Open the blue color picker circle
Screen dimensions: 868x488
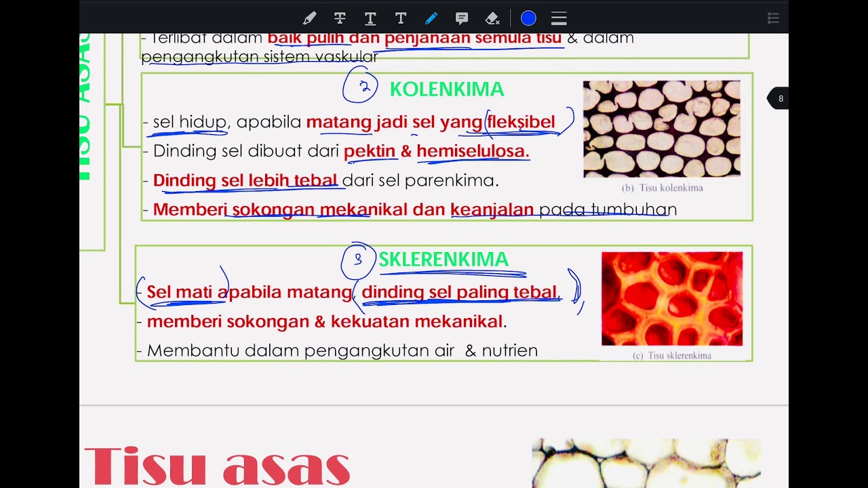[528, 18]
